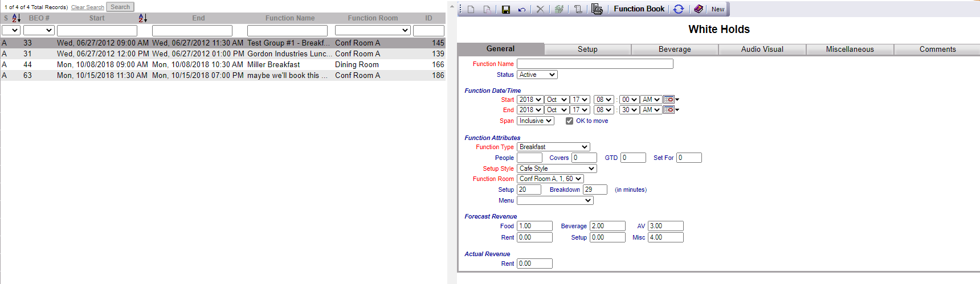This screenshot has height=284, width=980.
Task: Click the Forecast Food revenue field
Action: pyautogui.click(x=534, y=226)
